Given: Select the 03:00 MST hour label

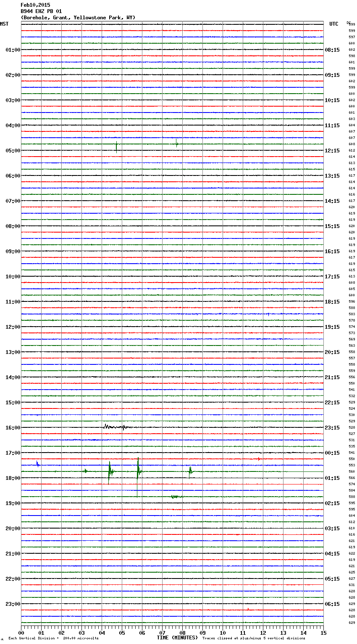Looking at the screenshot, I should click(x=13, y=100).
